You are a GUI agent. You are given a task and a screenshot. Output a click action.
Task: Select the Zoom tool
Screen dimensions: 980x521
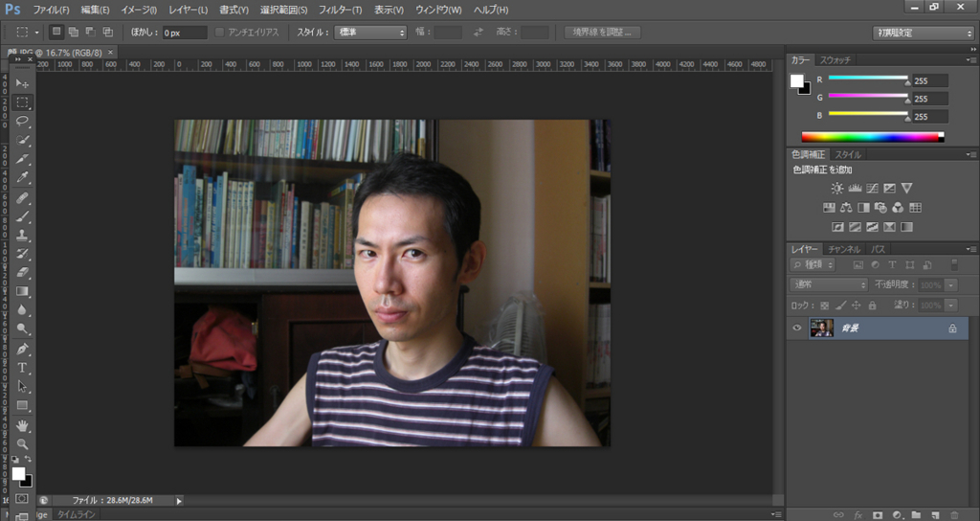click(23, 444)
